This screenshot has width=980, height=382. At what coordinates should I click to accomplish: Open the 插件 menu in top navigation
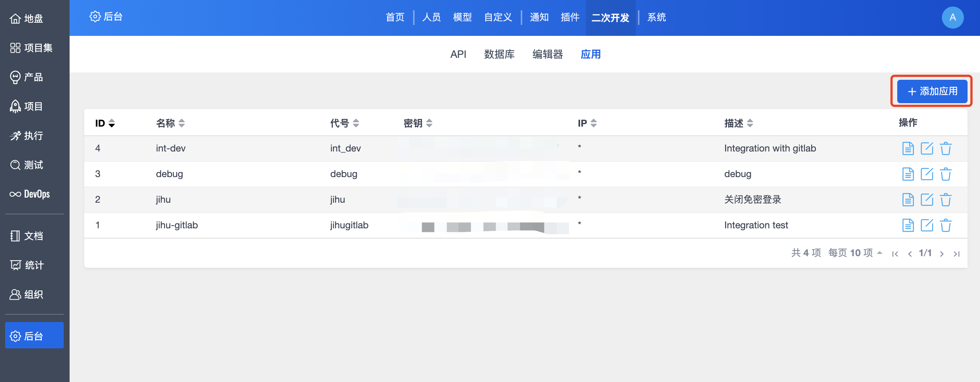coord(569,18)
